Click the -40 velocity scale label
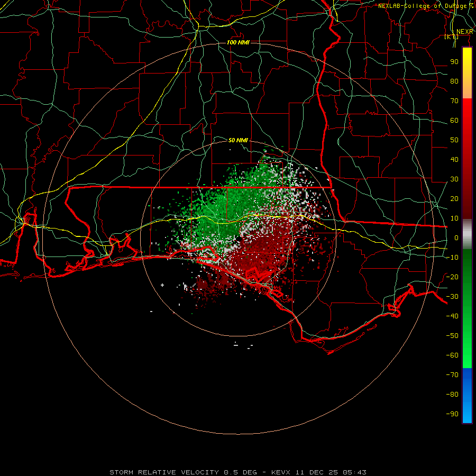The height and width of the screenshot is (476, 476). (452, 316)
